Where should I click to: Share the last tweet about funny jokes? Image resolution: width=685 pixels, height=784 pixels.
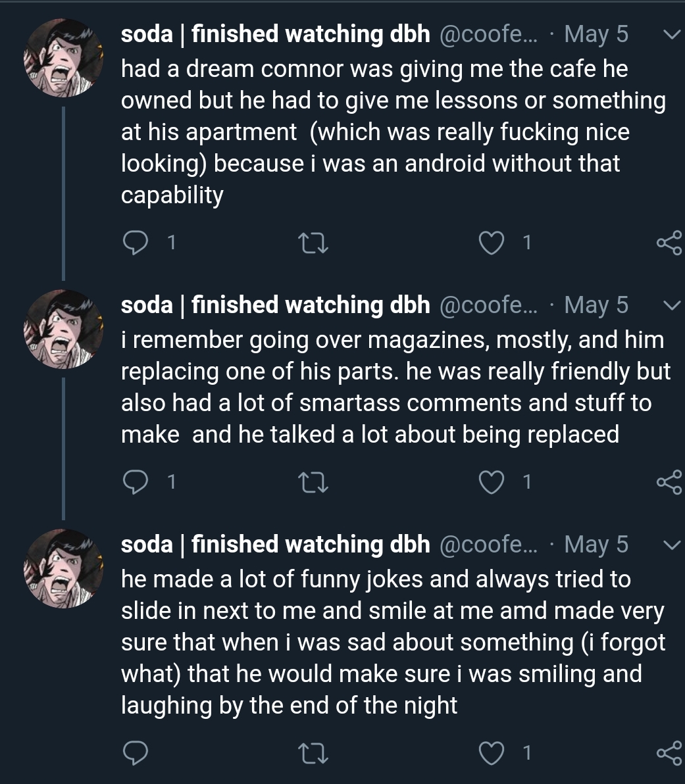(x=669, y=752)
